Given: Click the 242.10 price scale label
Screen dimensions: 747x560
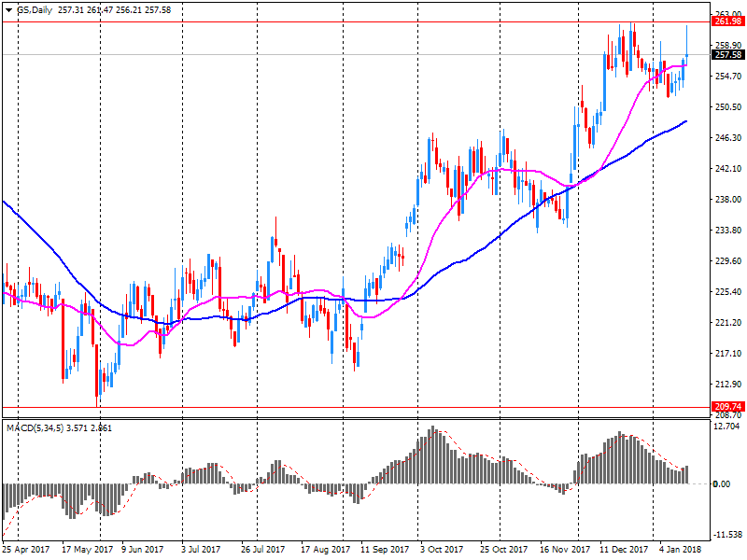Looking at the screenshot, I should tap(726, 169).
